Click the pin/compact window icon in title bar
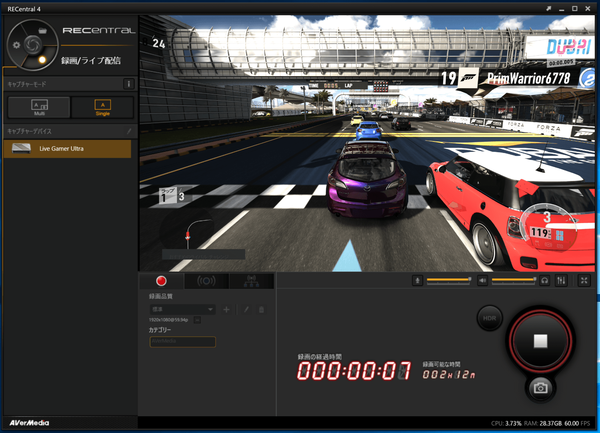 [x=548, y=8]
